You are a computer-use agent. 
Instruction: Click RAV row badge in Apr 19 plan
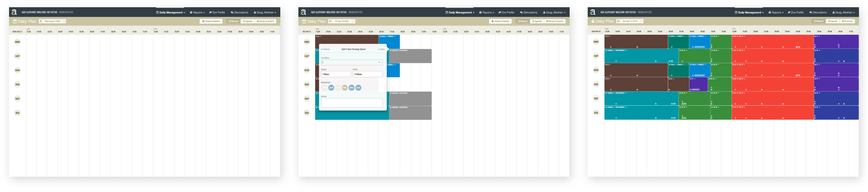(x=307, y=98)
